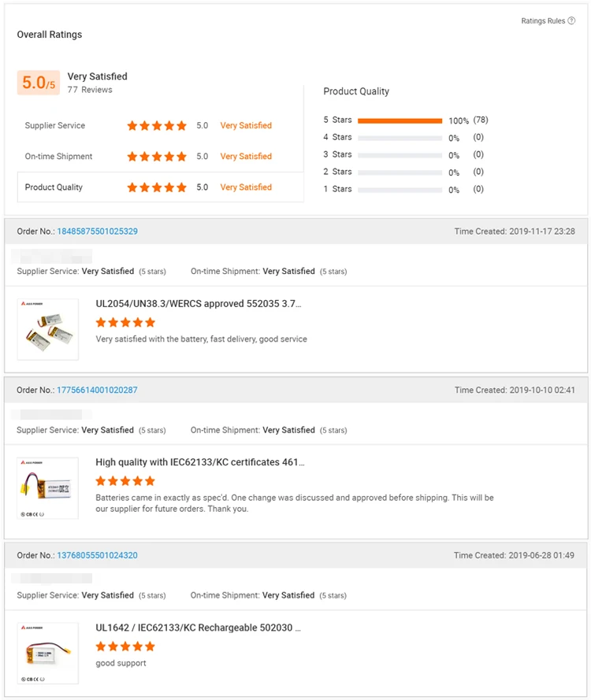
Task: Open High quality IEC62133/KC product thumbnail
Action: point(48,488)
